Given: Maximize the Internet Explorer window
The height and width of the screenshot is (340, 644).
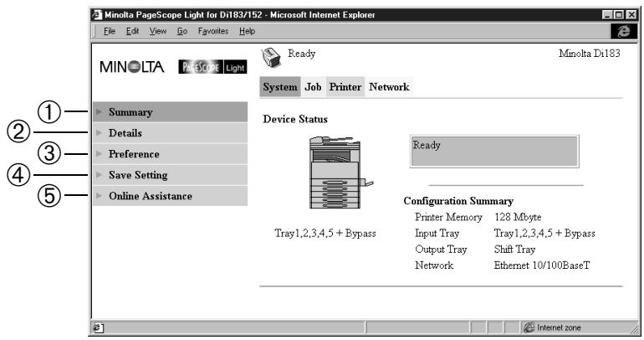Looking at the screenshot, I should click(x=619, y=15).
